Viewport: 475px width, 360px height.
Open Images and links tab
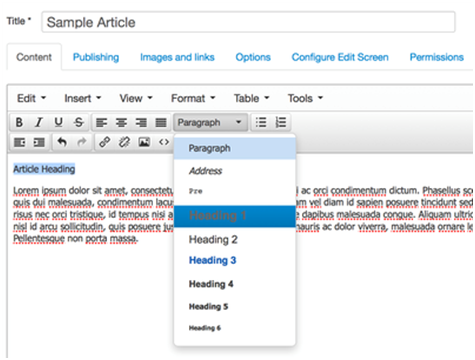click(177, 57)
